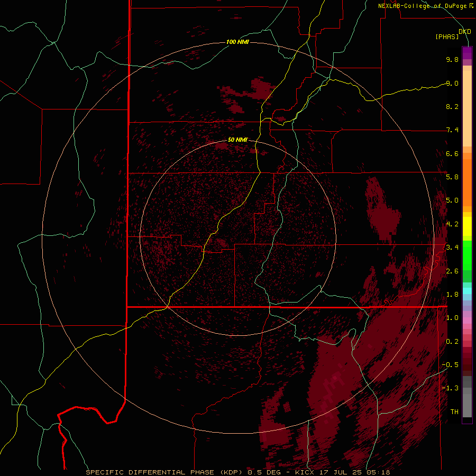Pick the pink segment of color bar
The image size is (476, 476).
[467, 321]
